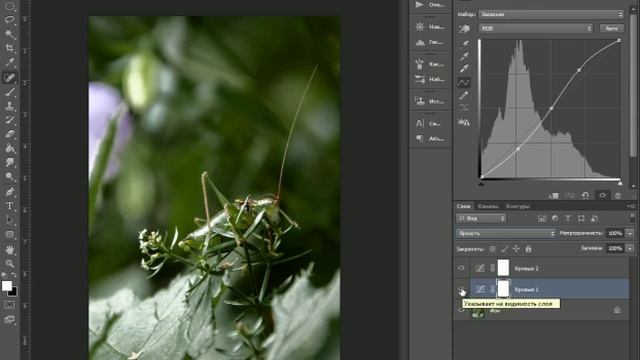This screenshot has height=360, width=640.
Task: Select the Smudge tool
Action: coord(10,162)
